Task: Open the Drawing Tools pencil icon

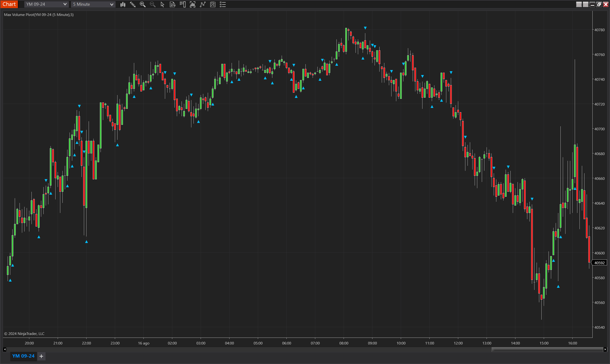Action: click(133, 4)
